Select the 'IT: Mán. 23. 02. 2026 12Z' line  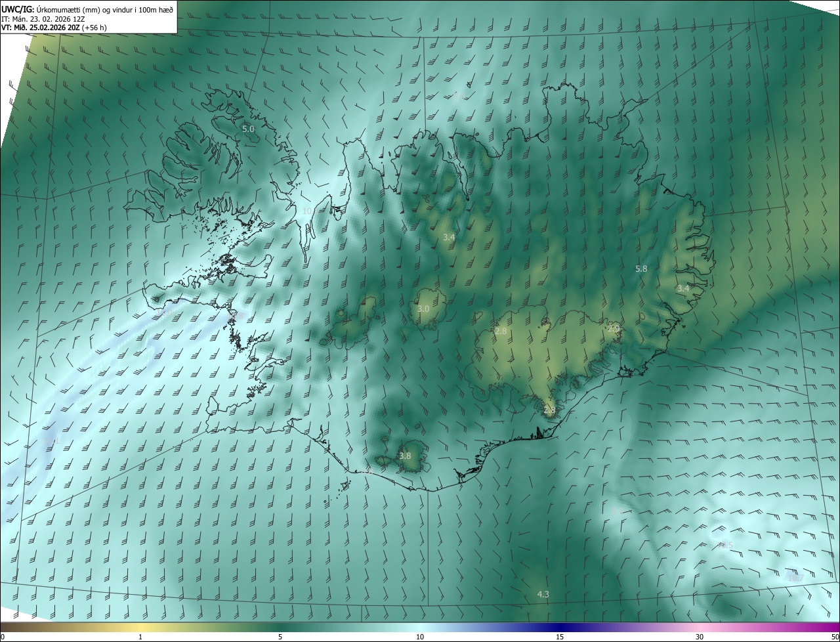43,19
